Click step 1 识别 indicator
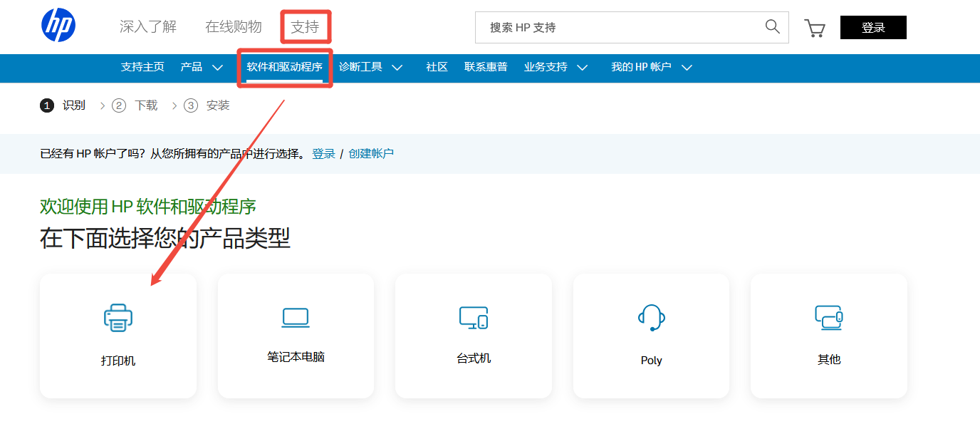This screenshot has width=980, height=424. click(63, 105)
